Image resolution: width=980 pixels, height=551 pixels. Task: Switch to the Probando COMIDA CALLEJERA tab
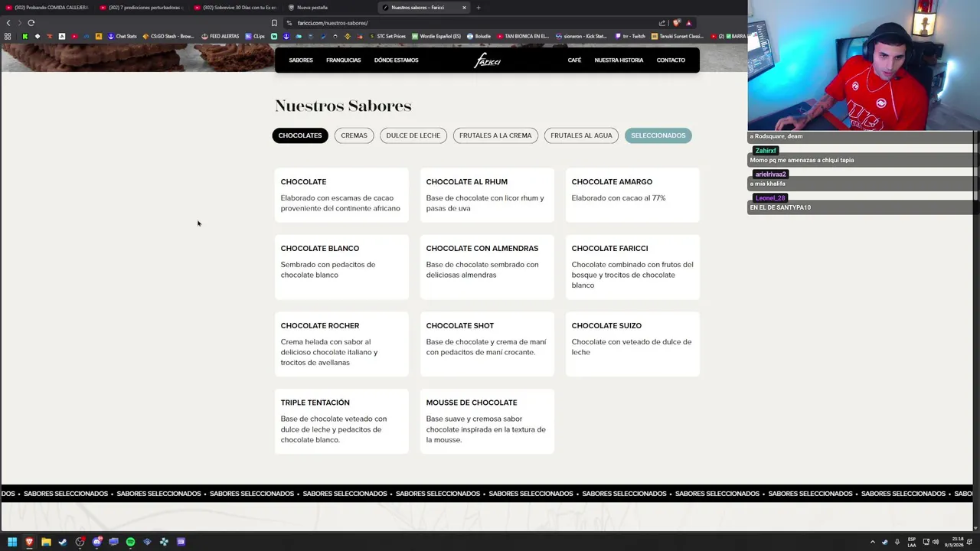[47, 8]
